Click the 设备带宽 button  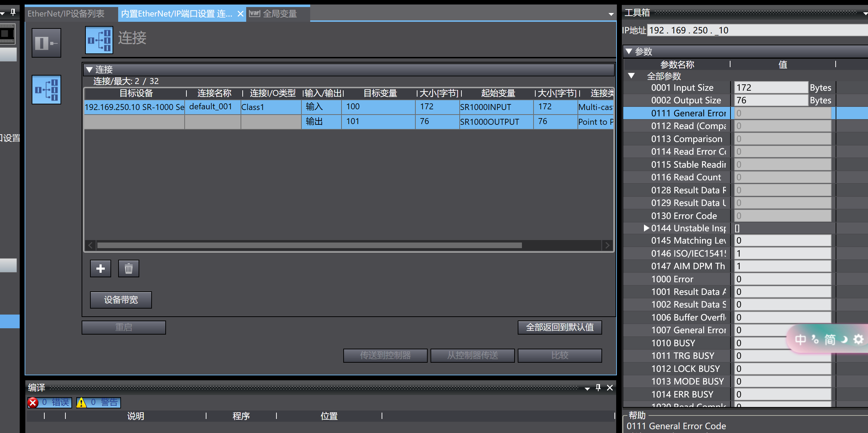pos(121,300)
